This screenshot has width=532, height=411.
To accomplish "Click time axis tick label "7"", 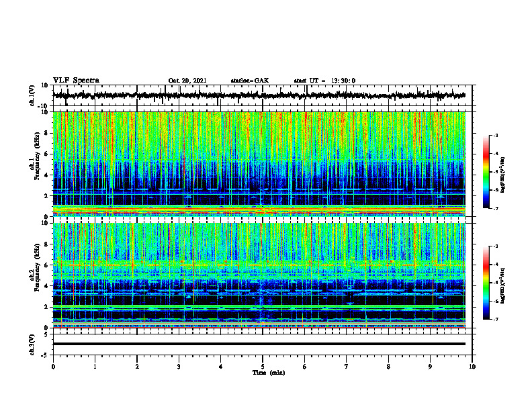I will coord(347,367).
